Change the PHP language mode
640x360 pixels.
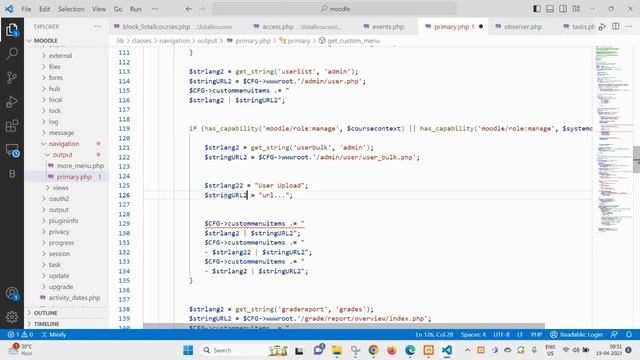pyautogui.click(x=536, y=335)
